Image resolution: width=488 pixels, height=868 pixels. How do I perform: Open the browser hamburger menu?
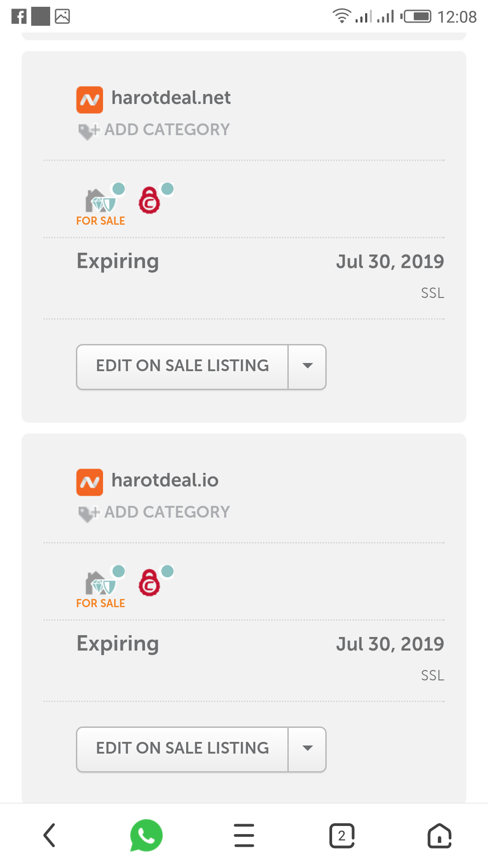pyautogui.click(x=244, y=835)
